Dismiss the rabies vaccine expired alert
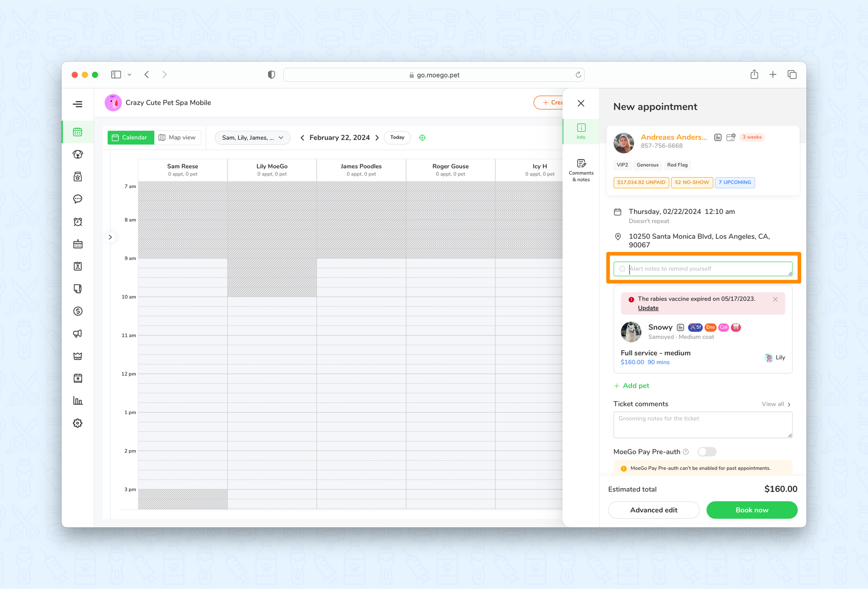868x589 pixels. pos(775,299)
